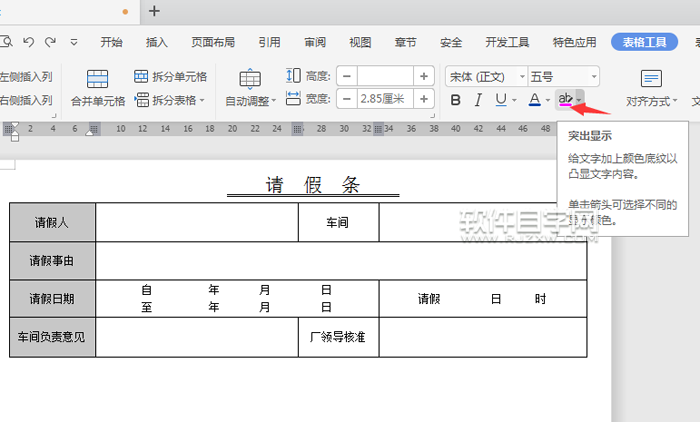This screenshot has width=700, height=422.
Task: Select the 表格工具 tab
Action: pyautogui.click(x=644, y=42)
